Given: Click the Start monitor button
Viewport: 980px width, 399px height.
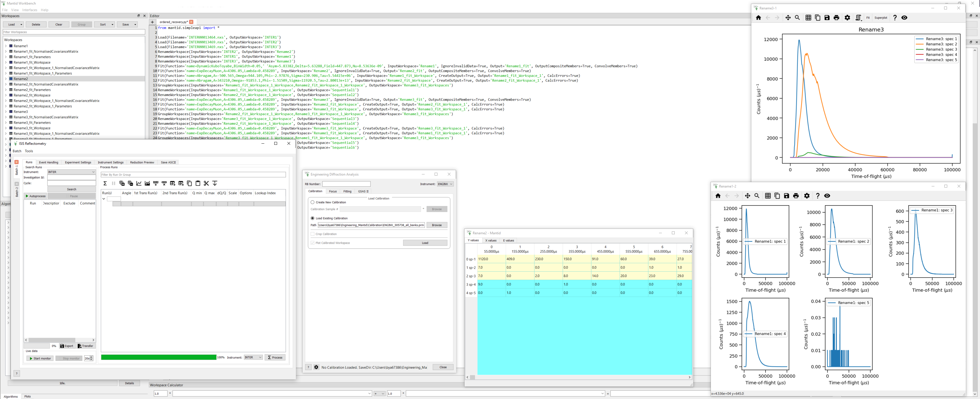Looking at the screenshot, I should tap(40, 358).
